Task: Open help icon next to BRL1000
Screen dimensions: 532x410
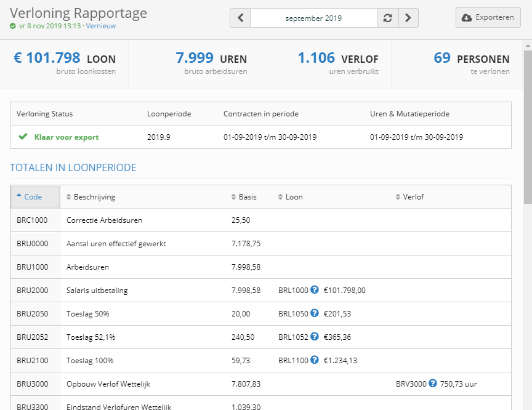Action: point(315,289)
